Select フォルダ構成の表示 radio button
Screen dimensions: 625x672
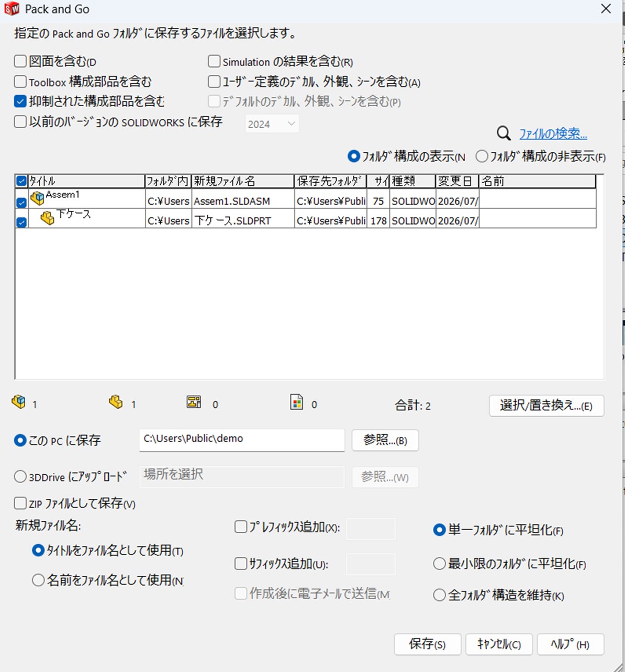point(354,156)
